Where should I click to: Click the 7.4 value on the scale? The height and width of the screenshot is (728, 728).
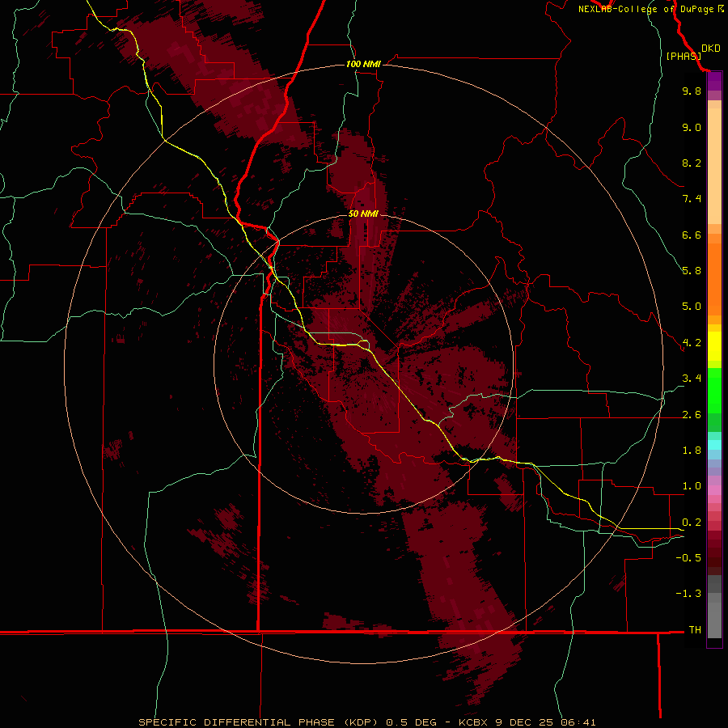click(x=692, y=199)
